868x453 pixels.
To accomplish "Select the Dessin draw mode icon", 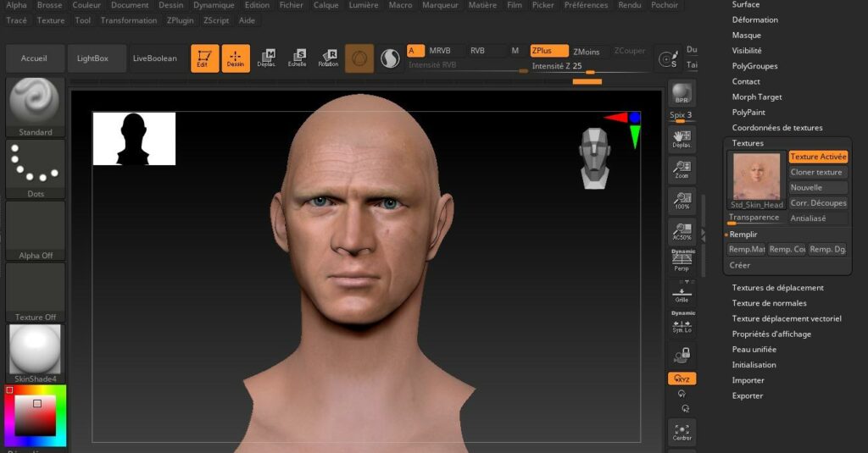I will 236,58.
